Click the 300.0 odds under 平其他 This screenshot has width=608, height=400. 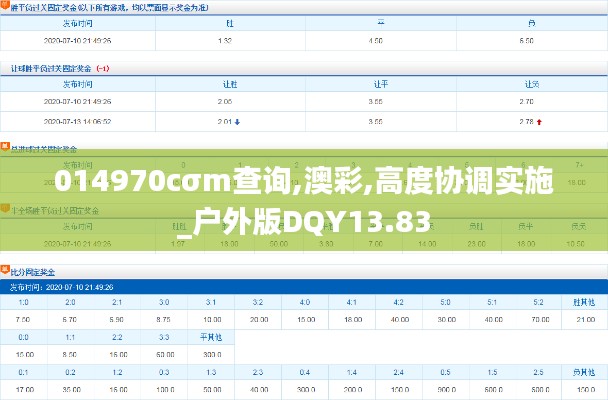point(211,354)
